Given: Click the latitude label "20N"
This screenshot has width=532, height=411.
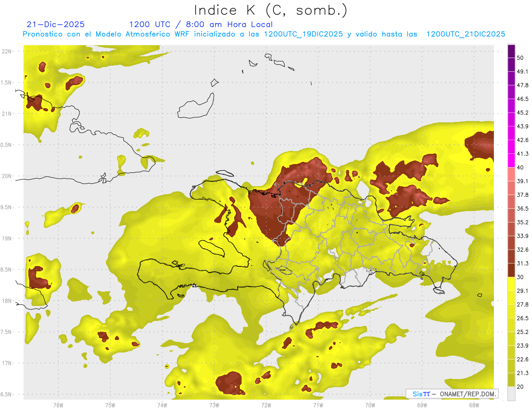Looking at the screenshot, I should coord(7,176).
